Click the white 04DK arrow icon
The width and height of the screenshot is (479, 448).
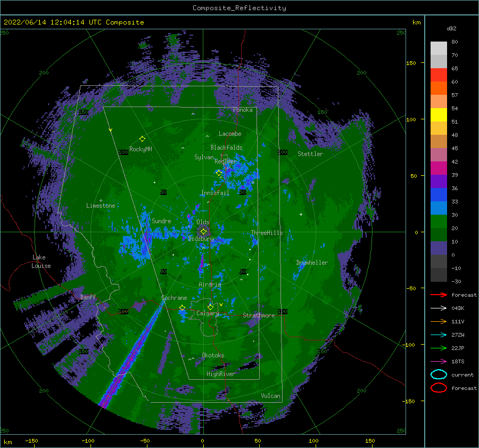439,308
